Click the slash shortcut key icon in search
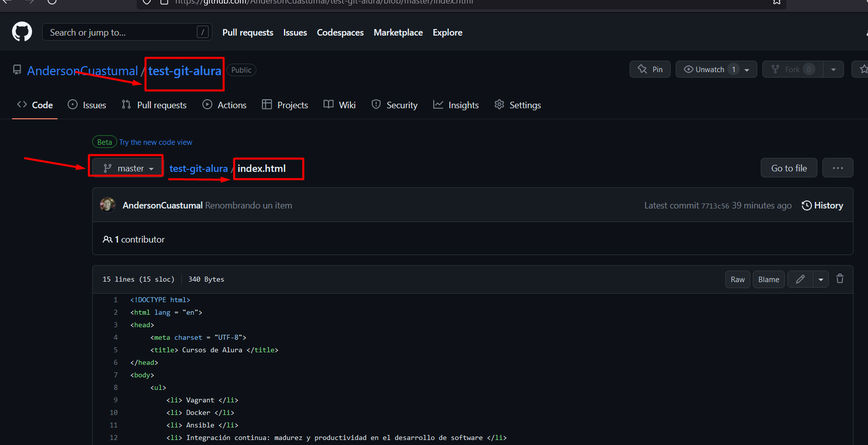The width and height of the screenshot is (868, 445). click(202, 32)
